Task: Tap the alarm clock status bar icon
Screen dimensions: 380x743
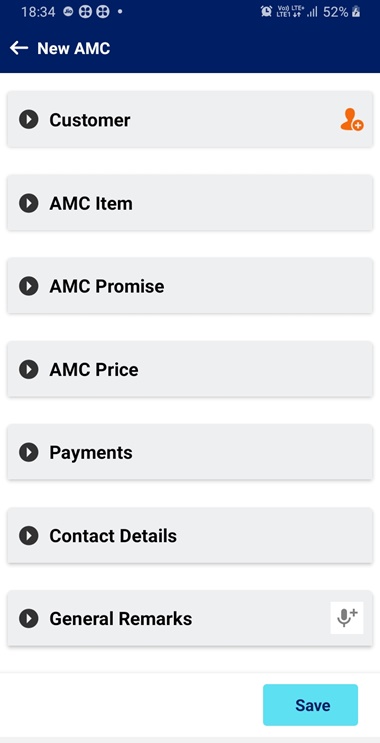Action: click(x=266, y=12)
